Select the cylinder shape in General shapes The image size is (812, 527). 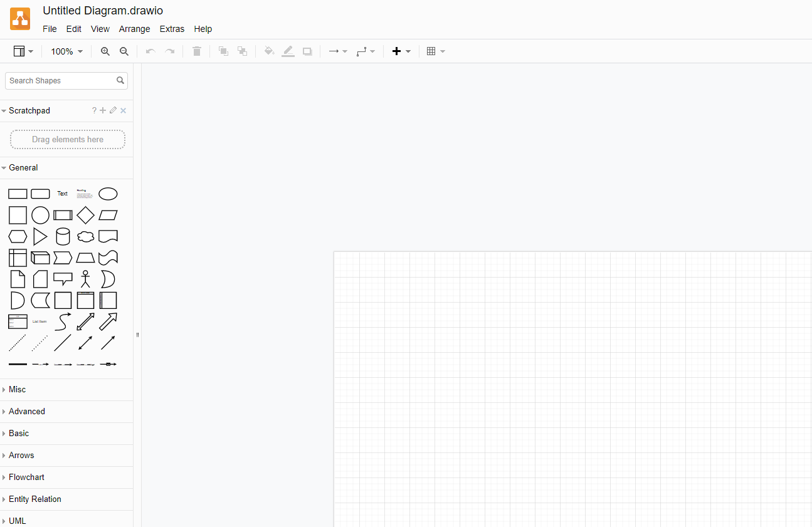click(x=63, y=236)
